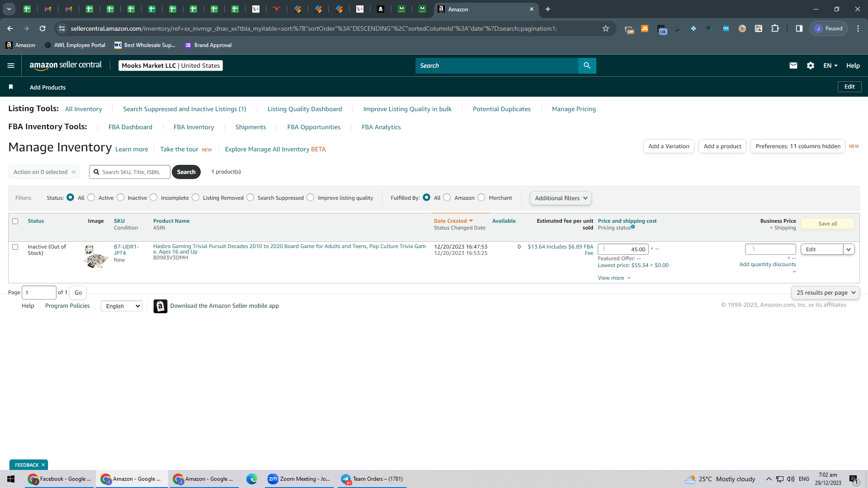The width and height of the screenshot is (868, 488).
Task: Open the Hasbro Trivial Pursuit product link
Action: (x=289, y=249)
